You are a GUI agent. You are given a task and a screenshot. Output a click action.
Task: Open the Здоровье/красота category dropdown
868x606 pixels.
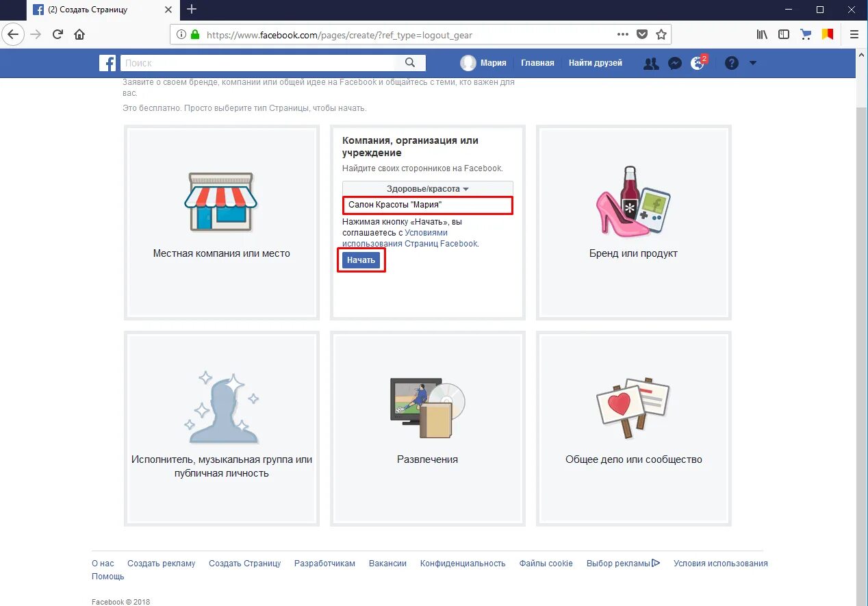(x=428, y=189)
